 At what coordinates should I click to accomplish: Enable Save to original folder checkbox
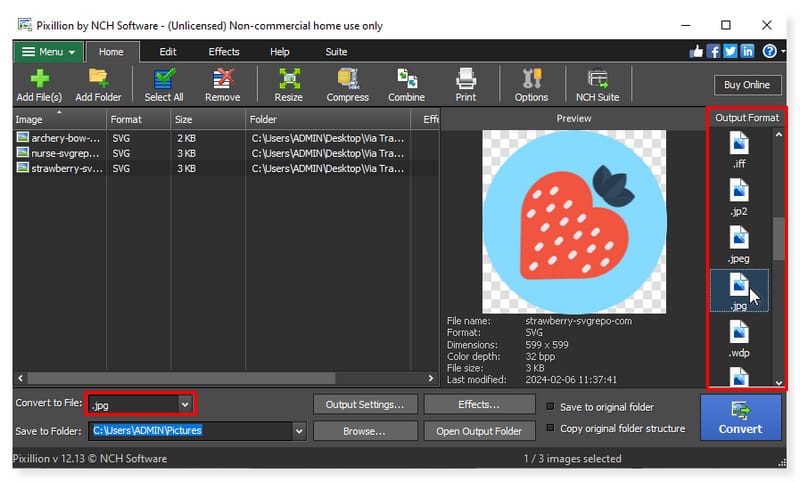coord(551,407)
